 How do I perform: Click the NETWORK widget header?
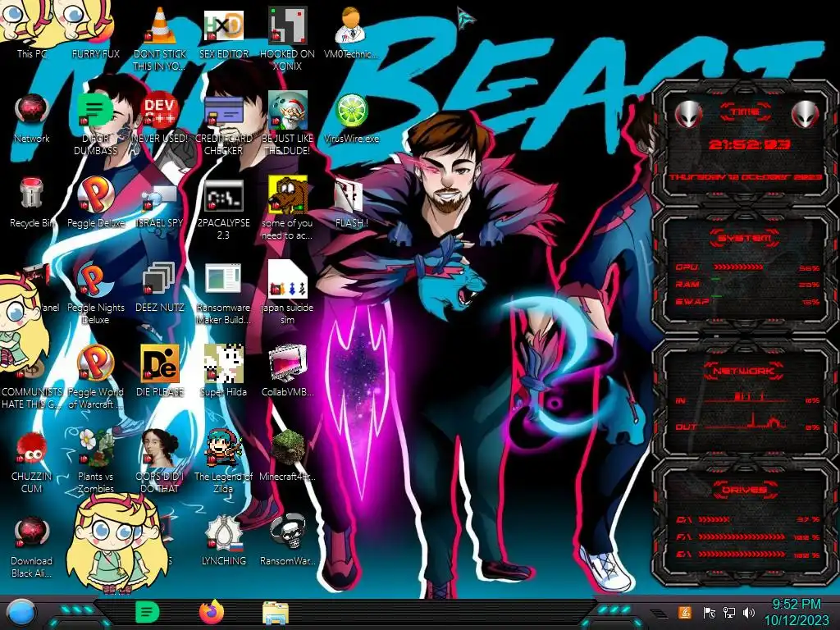[743, 371]
